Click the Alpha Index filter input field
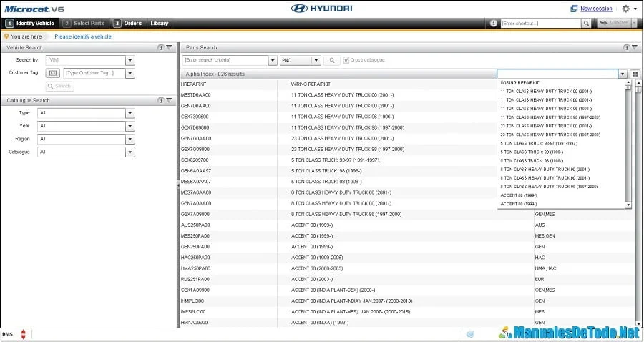This screenshot has width=644, height=342. (557, 74)
